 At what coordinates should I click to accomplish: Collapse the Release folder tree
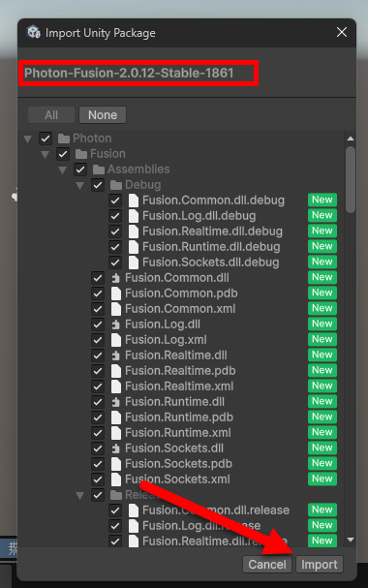pyautogui.click(x=79, y=496)
